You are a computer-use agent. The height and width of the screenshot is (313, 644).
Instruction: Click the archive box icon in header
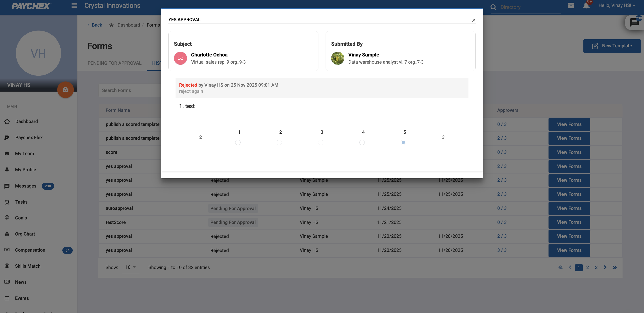(x=571, y=6)
